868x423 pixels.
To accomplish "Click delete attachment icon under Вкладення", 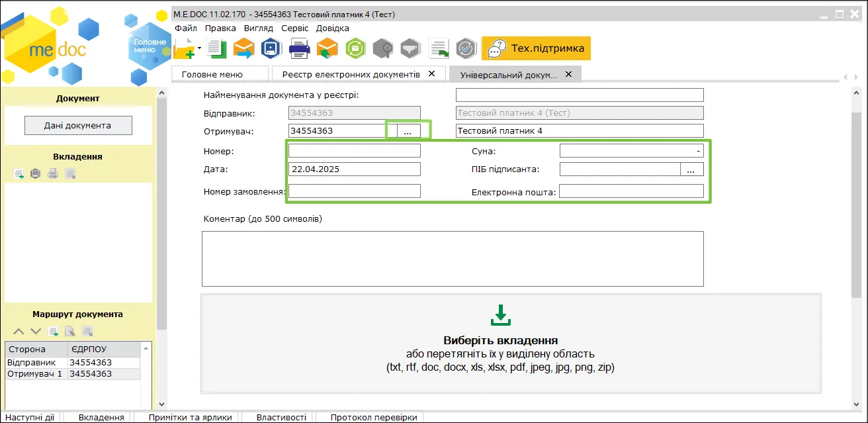I will [70, 174].
